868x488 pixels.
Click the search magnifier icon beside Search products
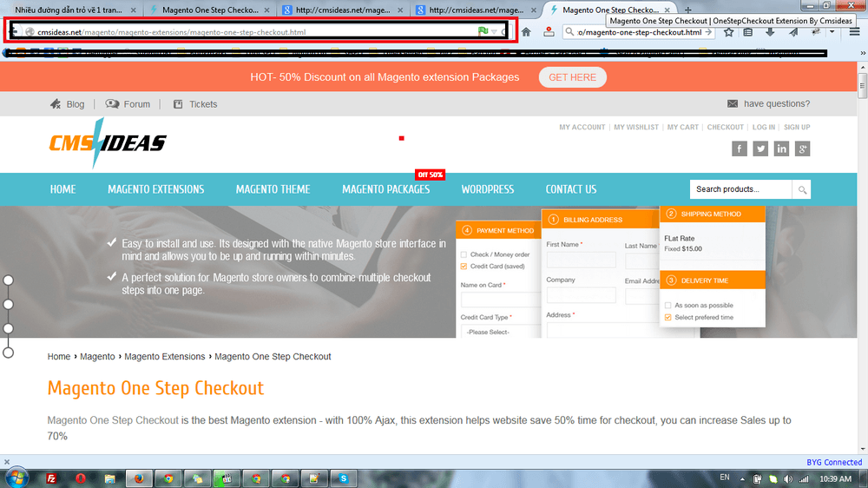click(801, 189)
